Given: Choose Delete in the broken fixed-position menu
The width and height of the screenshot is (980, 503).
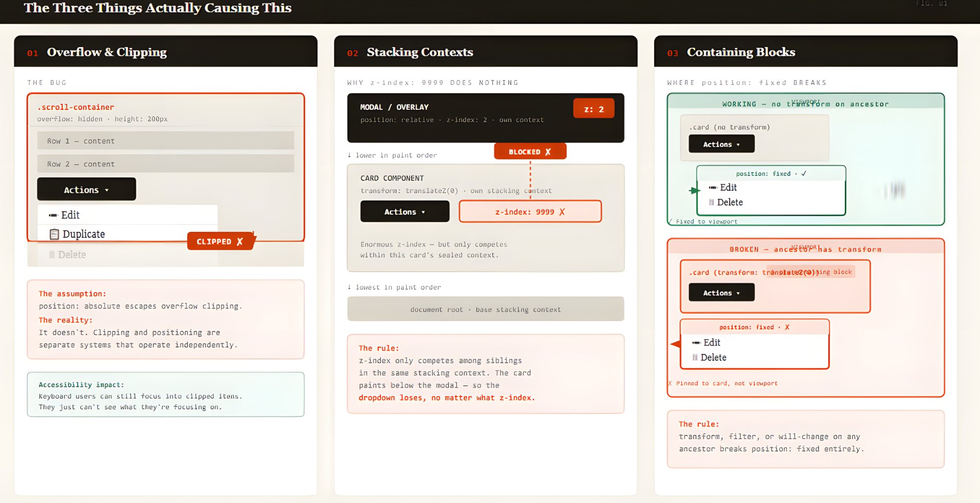Looking at the screenshot, I should 713,357.
